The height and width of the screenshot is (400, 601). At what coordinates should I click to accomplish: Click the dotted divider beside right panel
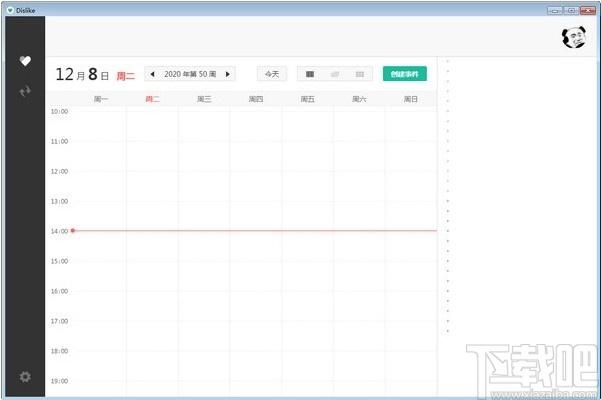coord(448,195)
